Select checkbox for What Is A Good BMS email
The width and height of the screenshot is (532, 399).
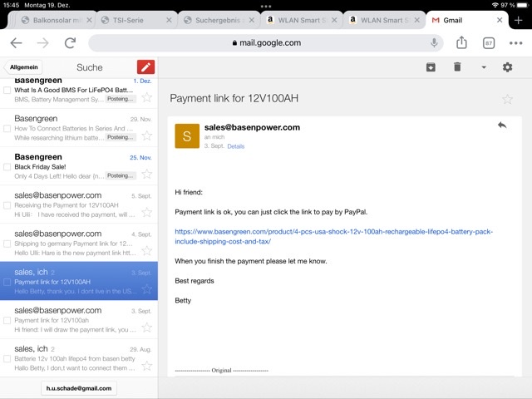click(x=7, y=91)
